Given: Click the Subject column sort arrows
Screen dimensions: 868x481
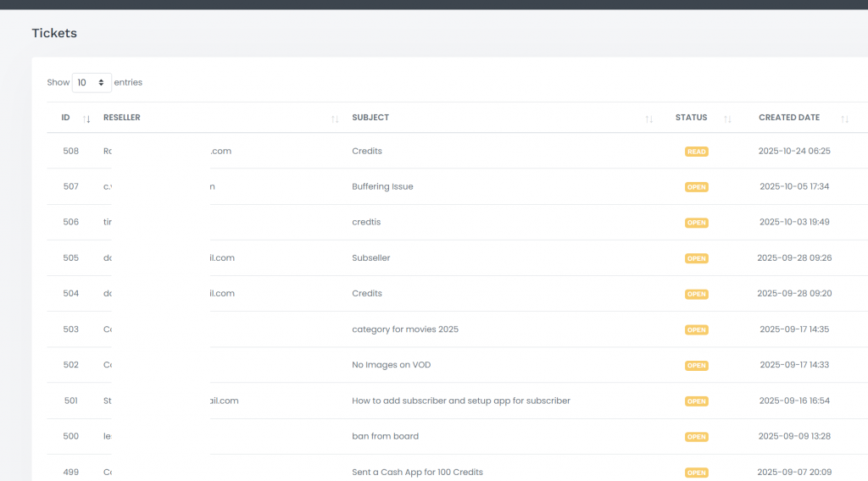Looking at the screenshot, I should [x=649, y=119].
